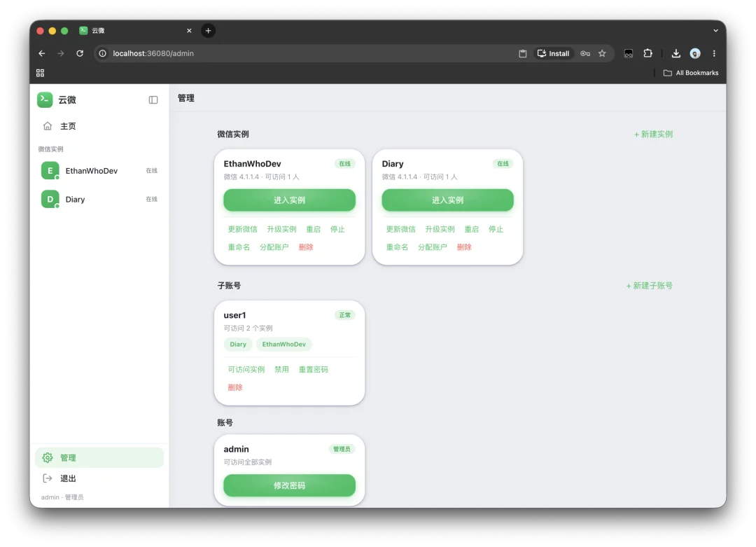The height and width of the screenshot is (547, 756).
Task: Click 分配账户 on EthanWhoDev card
Action: coord(274,247)
